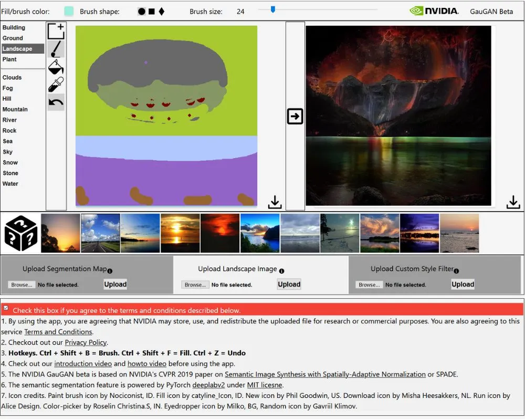Select the coastal cliff blue sky thumbnail

pos(260,233)
